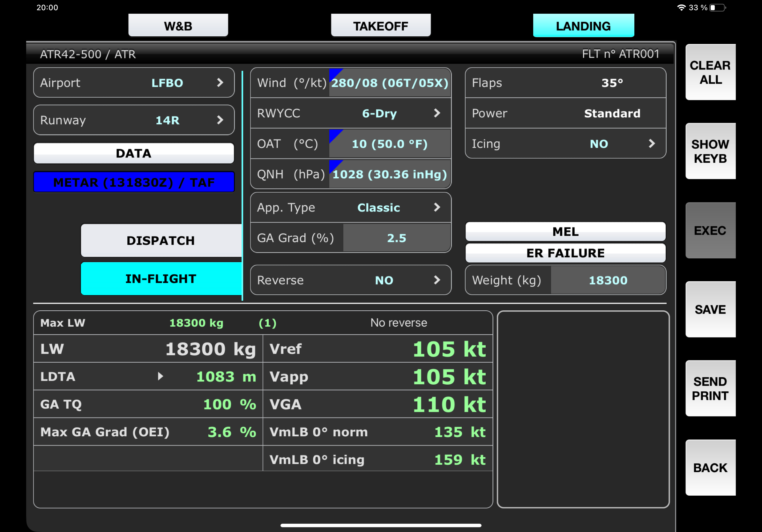Select the DISPATCH mode
Screen dimensions: 762x532
pyautogui.click(x=161, y=240)
